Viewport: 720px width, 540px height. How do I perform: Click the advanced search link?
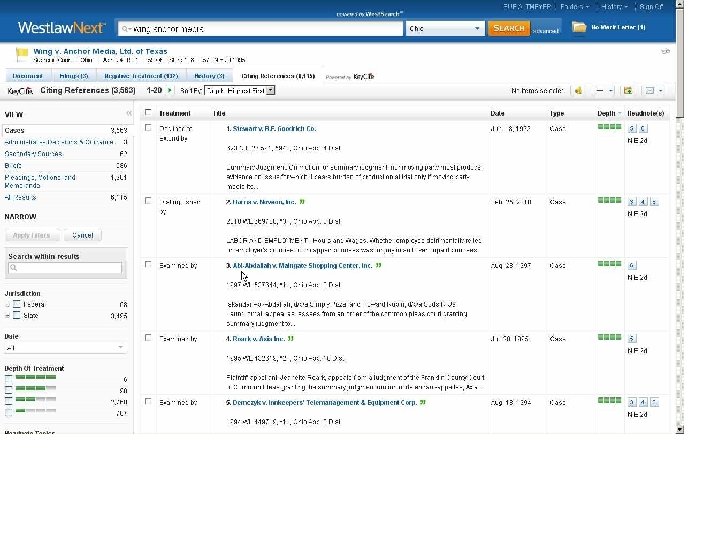coord(546,31)
